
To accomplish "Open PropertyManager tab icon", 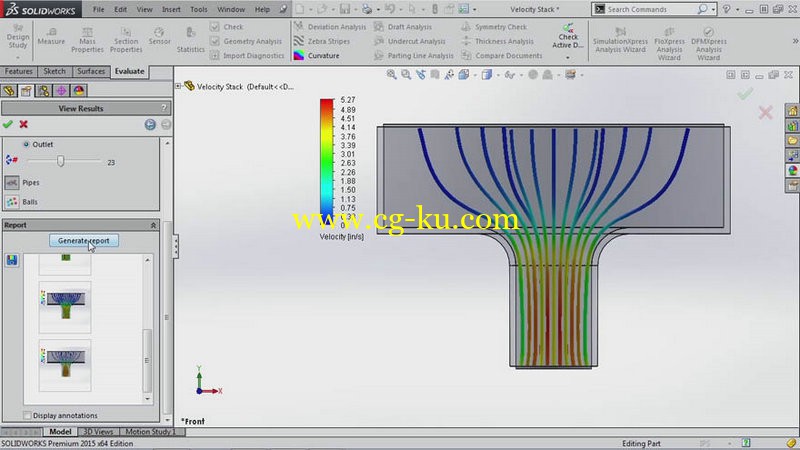I will coord(26,91).
